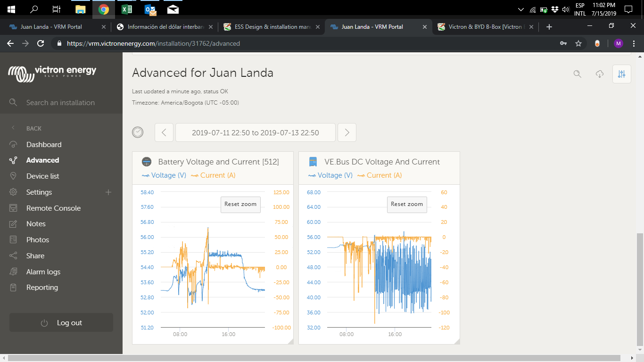Click the VE.Bus device widget icon
644x362 pixels.
[313, 162]
